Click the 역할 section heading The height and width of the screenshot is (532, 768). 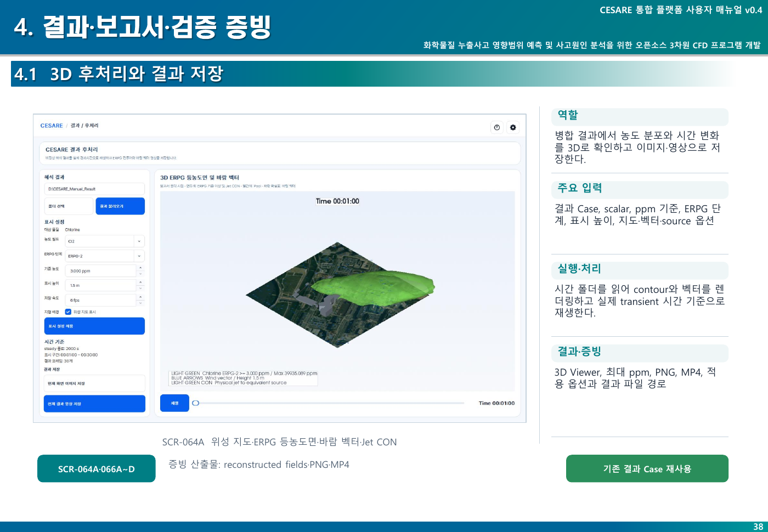(568, 115)
